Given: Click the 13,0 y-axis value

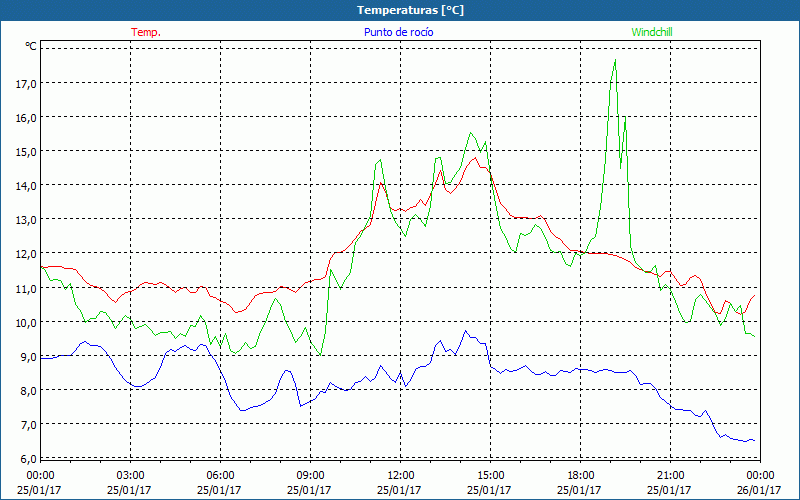Looking at the screenshot, I should tap(26, 220).
